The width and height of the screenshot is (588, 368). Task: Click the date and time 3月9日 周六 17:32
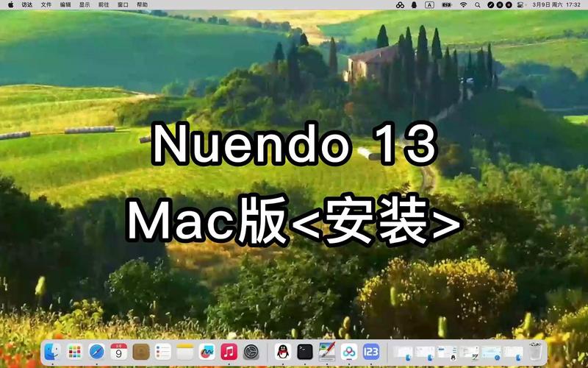tap(556, 5)
